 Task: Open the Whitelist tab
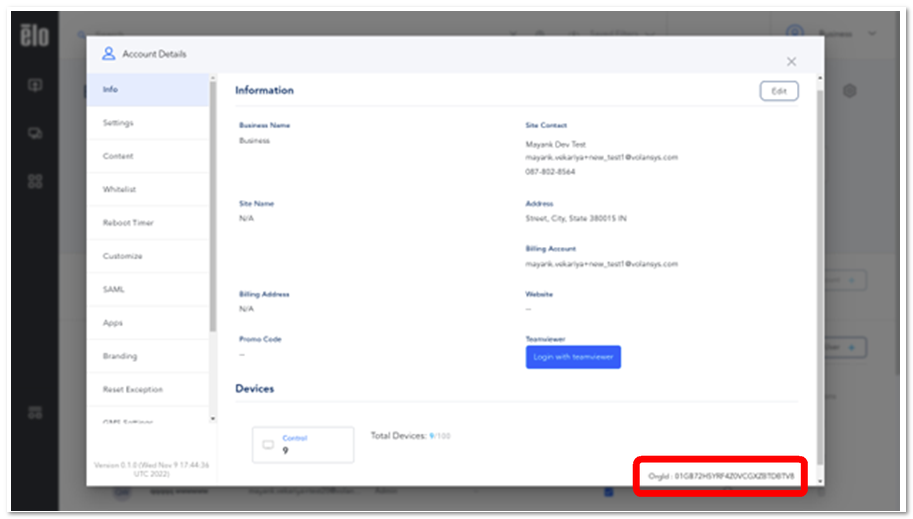point(148,189)
